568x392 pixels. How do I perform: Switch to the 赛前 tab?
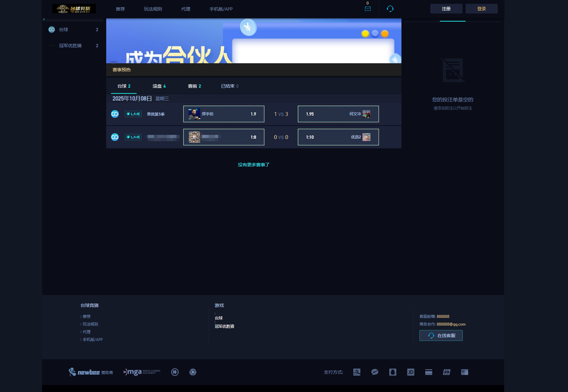[x=194, y=86]
